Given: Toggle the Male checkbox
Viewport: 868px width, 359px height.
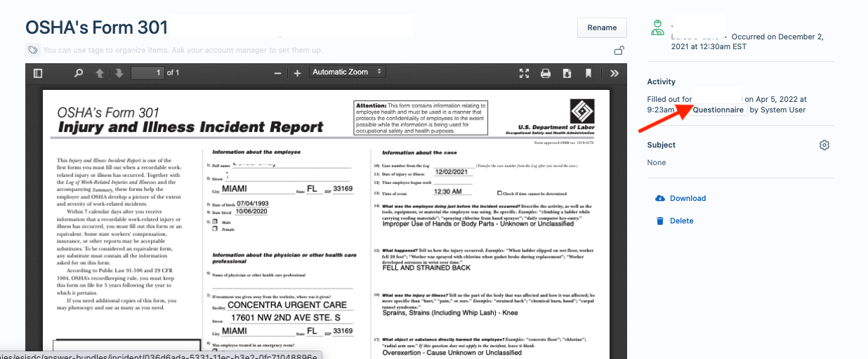Looking at the screenshot, I should click(x=215, y=222).
